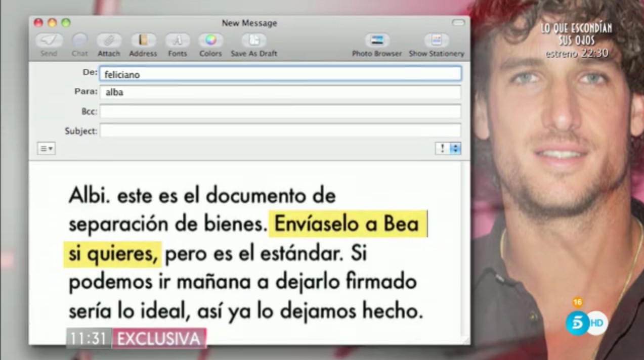Click the yellow minimize window button
Viewport: 644px width, 360px height.
coord(52,23)
